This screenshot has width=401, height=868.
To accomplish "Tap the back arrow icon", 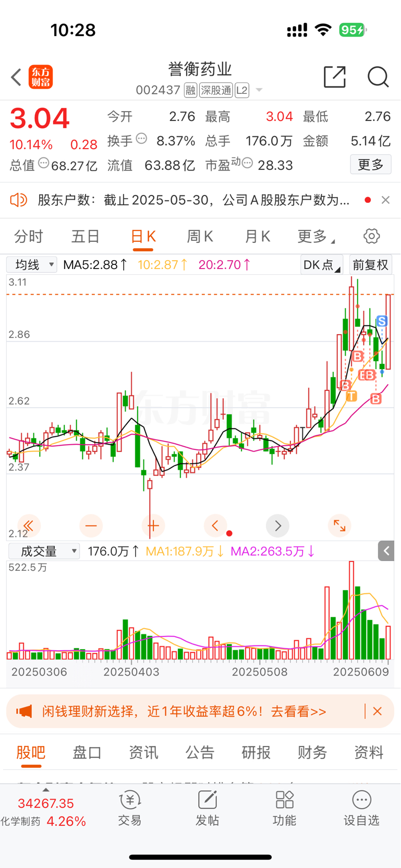I will click(16, 77).
